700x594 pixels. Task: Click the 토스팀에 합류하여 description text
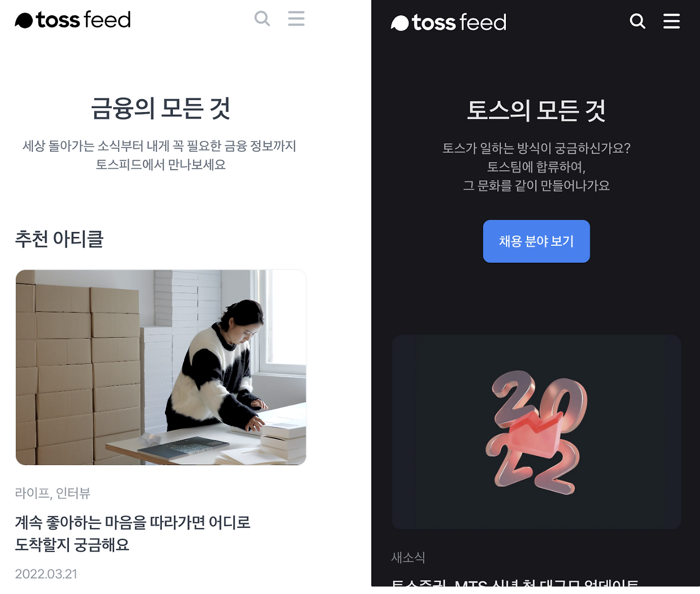[x=536, y=167]
